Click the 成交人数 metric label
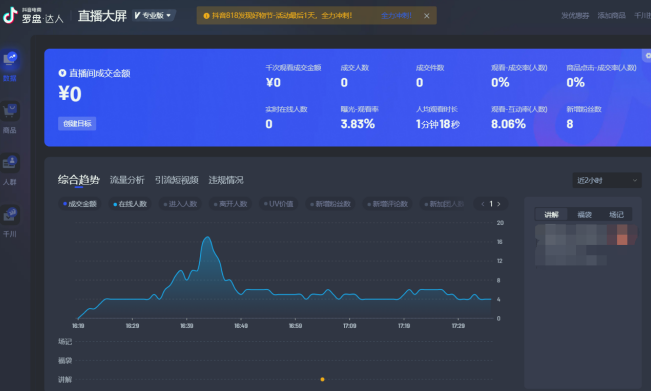 355,68
